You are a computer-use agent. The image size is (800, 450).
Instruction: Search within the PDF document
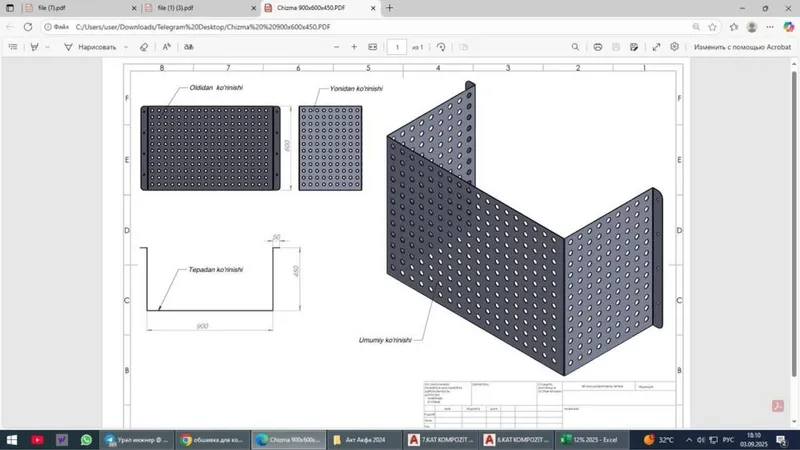[575, 47]
